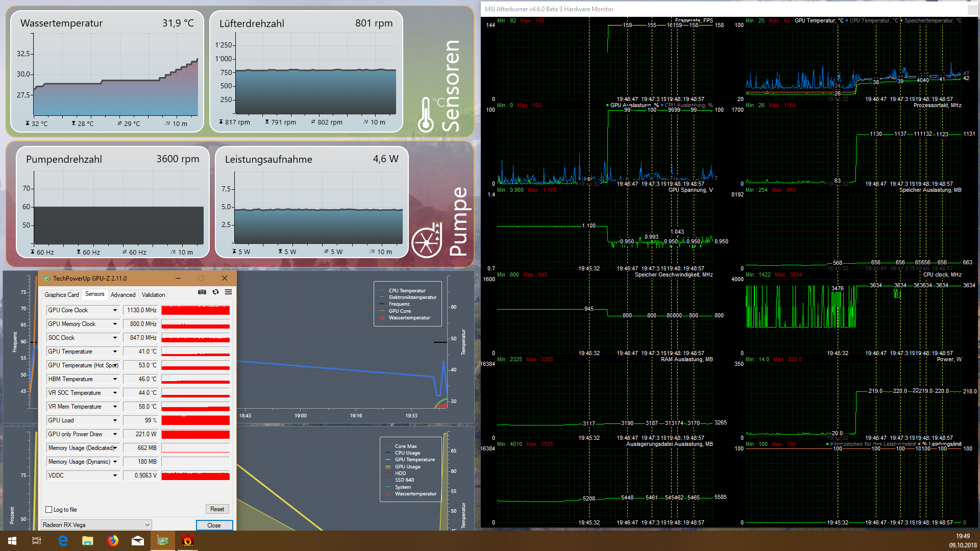Switch to the Graphics Card tab
980x551 pixels.
[x=61, y=295]
